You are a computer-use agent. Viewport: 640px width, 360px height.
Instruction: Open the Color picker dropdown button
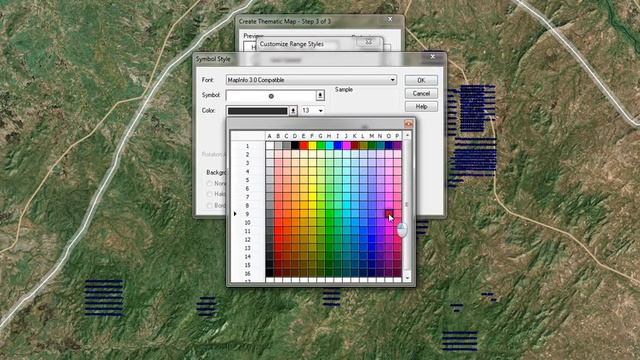coord(293,111)
